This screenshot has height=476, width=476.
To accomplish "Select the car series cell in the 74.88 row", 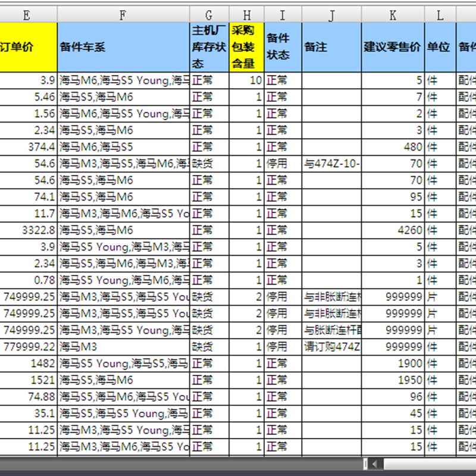I will tap(123, 397).
